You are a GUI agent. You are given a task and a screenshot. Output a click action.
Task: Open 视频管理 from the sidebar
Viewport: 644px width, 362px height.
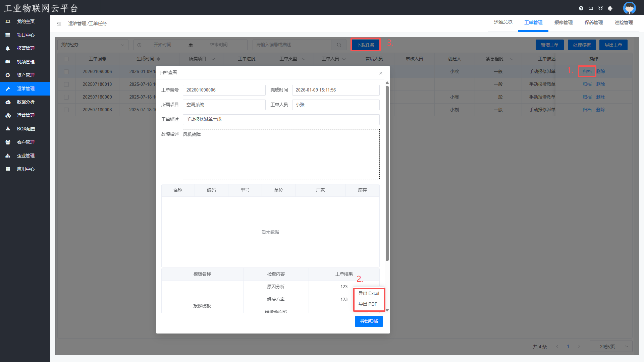[x=25, y=62]
